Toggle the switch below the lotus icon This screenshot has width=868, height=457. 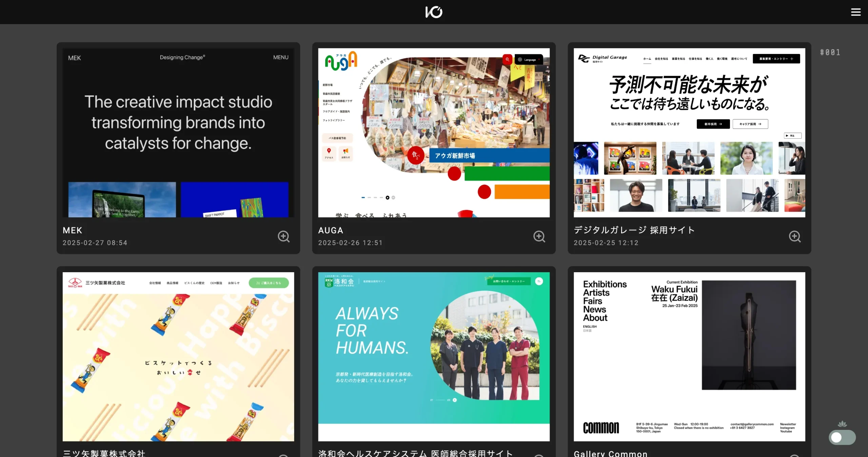point(842,437)
